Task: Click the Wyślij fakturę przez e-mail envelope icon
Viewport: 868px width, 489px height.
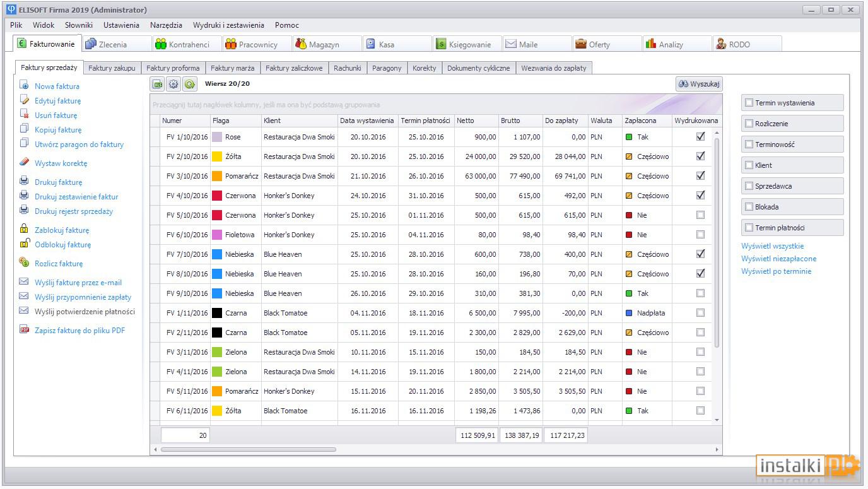Action: (24, 281)
